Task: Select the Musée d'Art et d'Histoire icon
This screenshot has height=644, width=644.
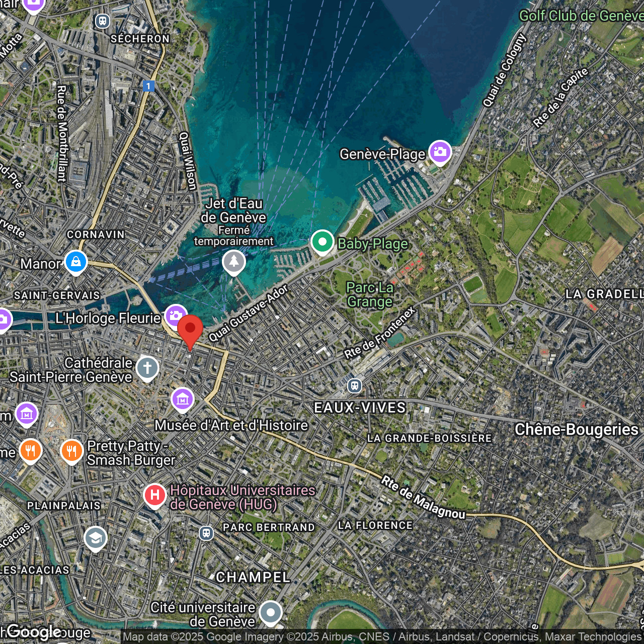Action: tap(182, 399)
